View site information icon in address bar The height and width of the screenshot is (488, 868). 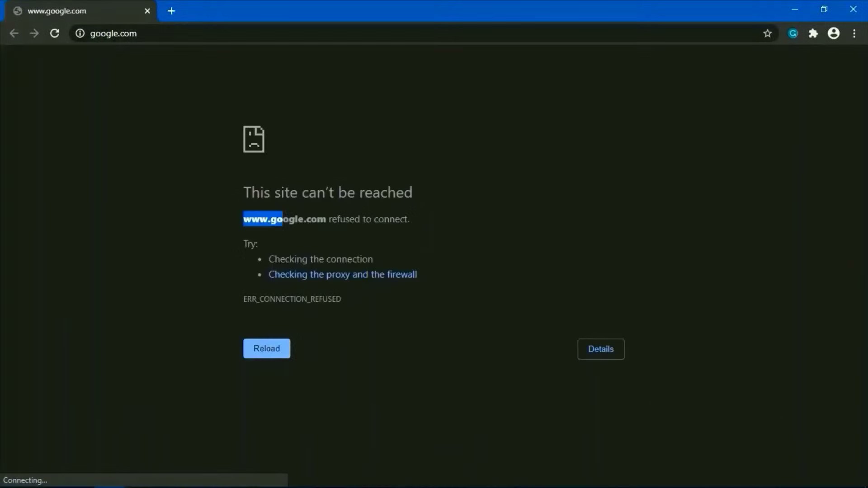pos(80,33)
